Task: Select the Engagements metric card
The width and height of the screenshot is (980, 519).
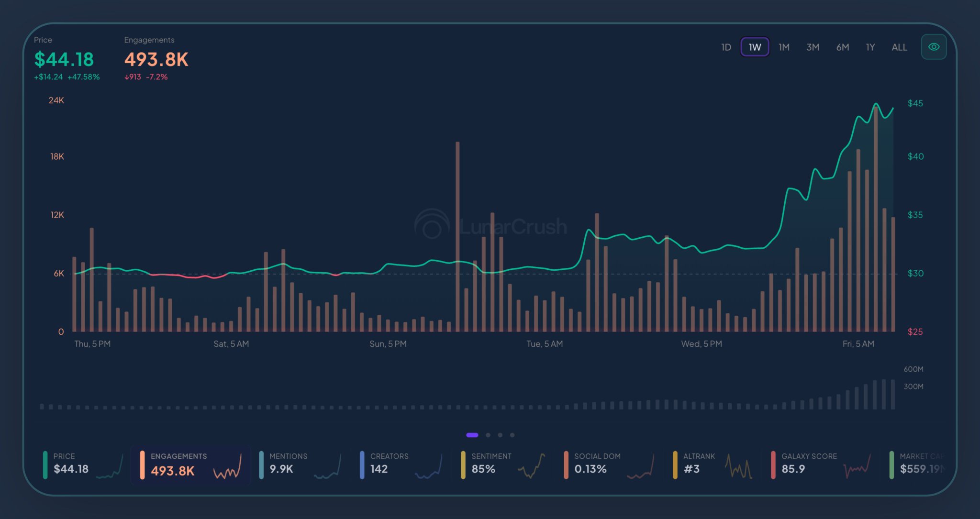Action: (190, 465)
